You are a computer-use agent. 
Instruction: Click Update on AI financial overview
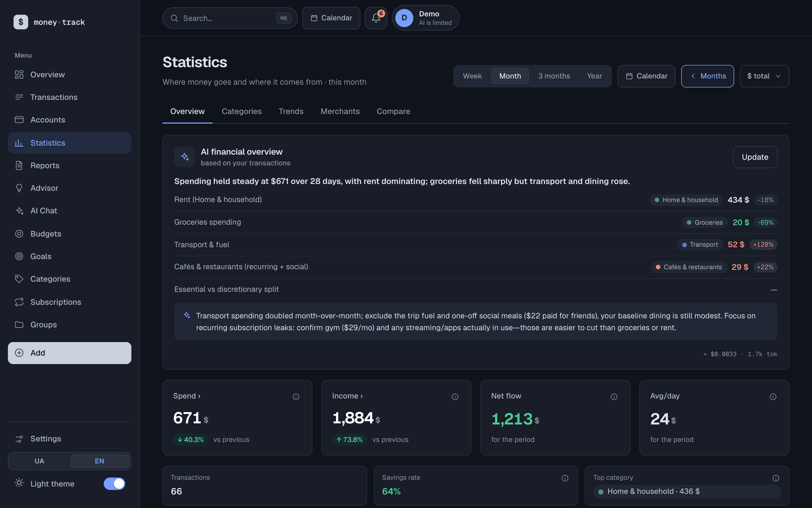click(x=755, y=157)
